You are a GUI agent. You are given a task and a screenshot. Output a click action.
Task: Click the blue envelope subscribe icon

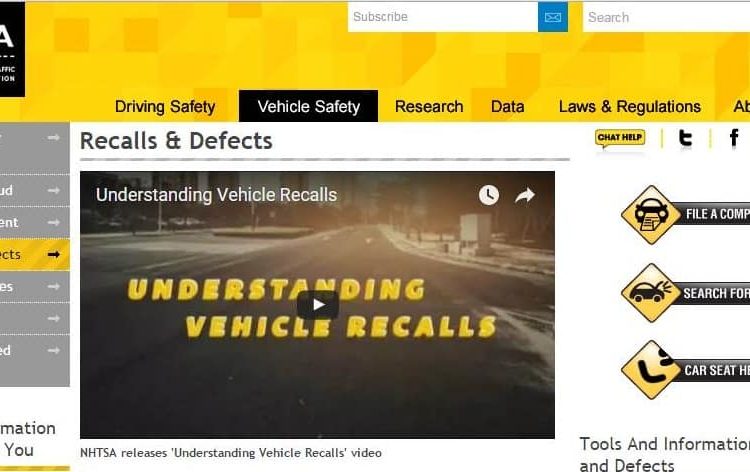(x=552, y=17)
